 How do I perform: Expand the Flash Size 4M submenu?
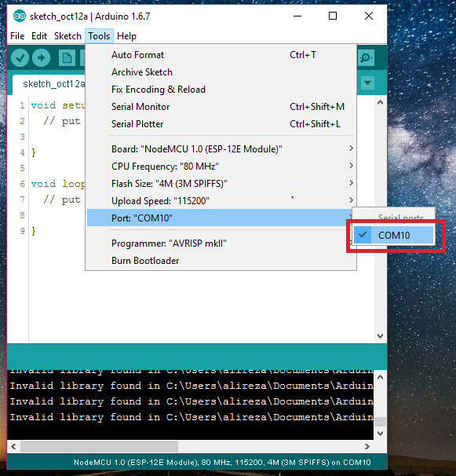pos(221,184)
